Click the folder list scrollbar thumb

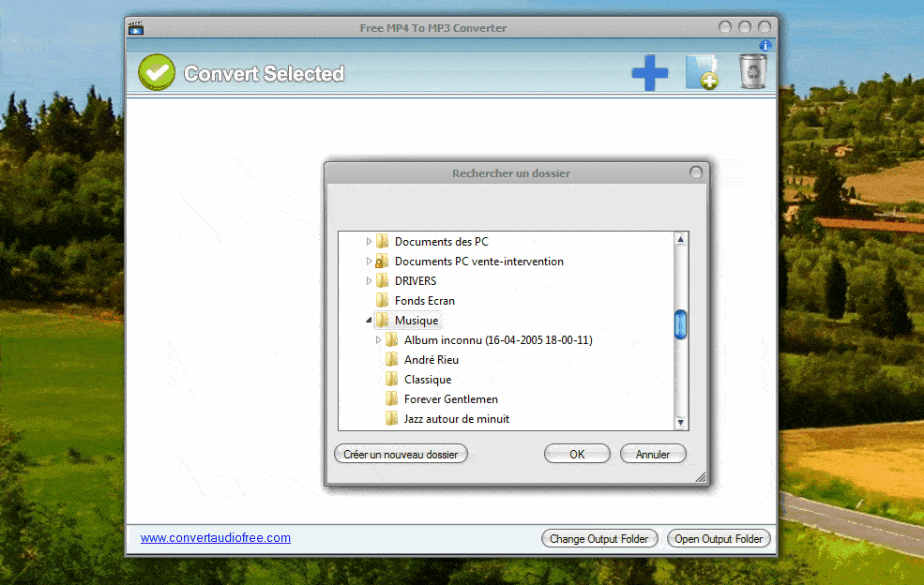tap(680, 324)
